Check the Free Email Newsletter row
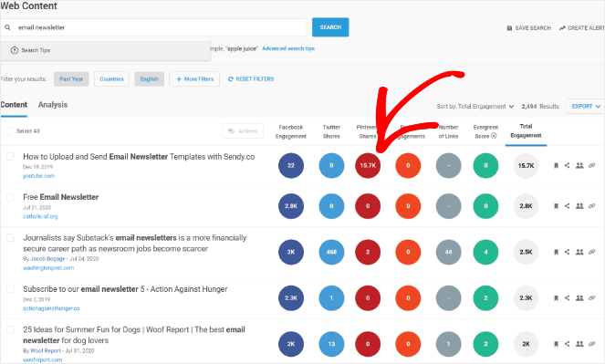The height and width of the screenshot is (364, 605). click(10, 197)
